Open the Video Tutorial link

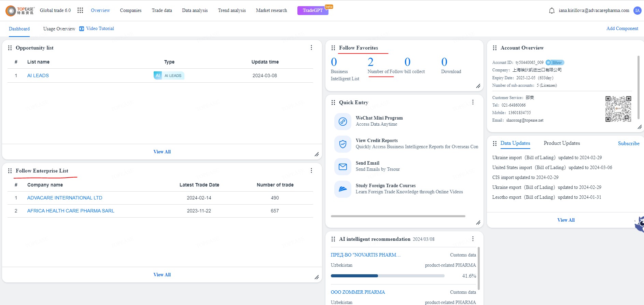click(x=100, y=29)
